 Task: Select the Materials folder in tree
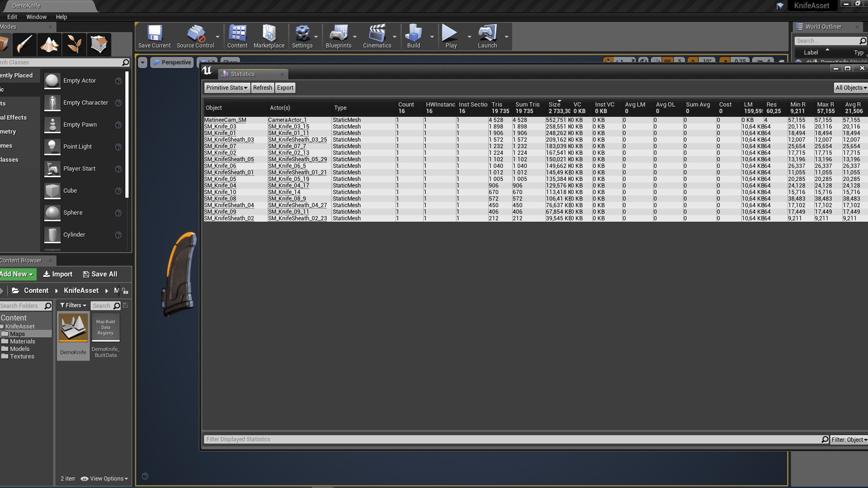(23, 342)
